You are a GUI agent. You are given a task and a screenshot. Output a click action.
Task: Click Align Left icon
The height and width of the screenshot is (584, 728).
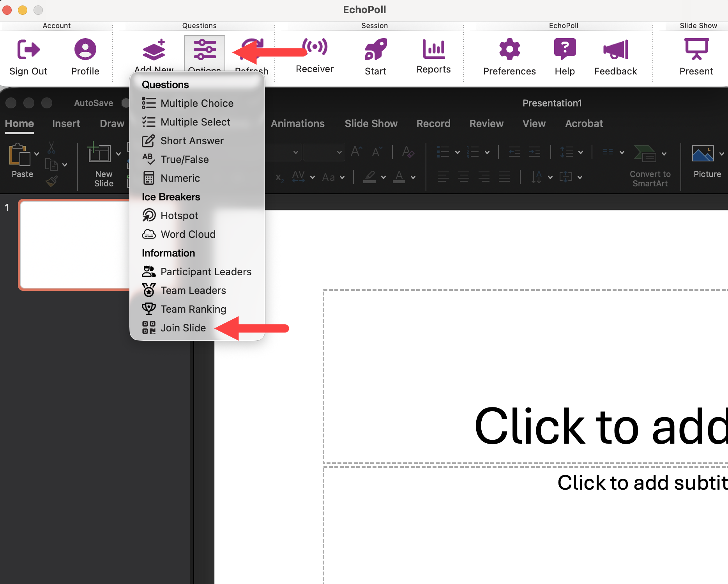(443, 177)
